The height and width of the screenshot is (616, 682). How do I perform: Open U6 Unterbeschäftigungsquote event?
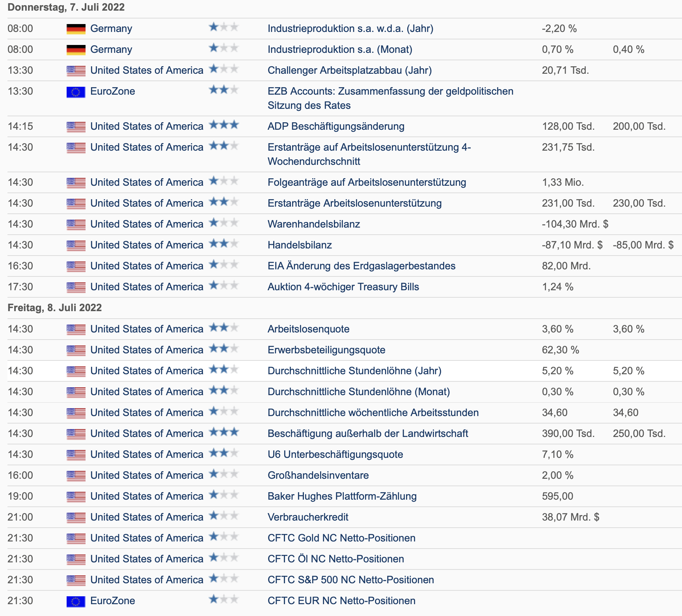click(x=335, y=455)
